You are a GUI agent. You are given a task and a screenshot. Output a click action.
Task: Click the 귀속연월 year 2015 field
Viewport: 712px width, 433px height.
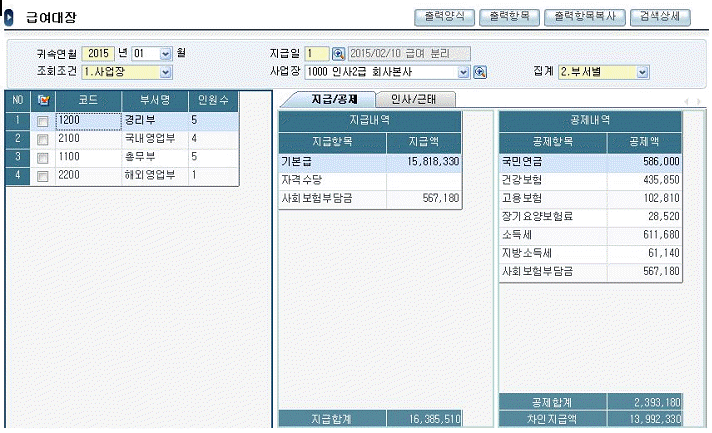coord(99,53)
